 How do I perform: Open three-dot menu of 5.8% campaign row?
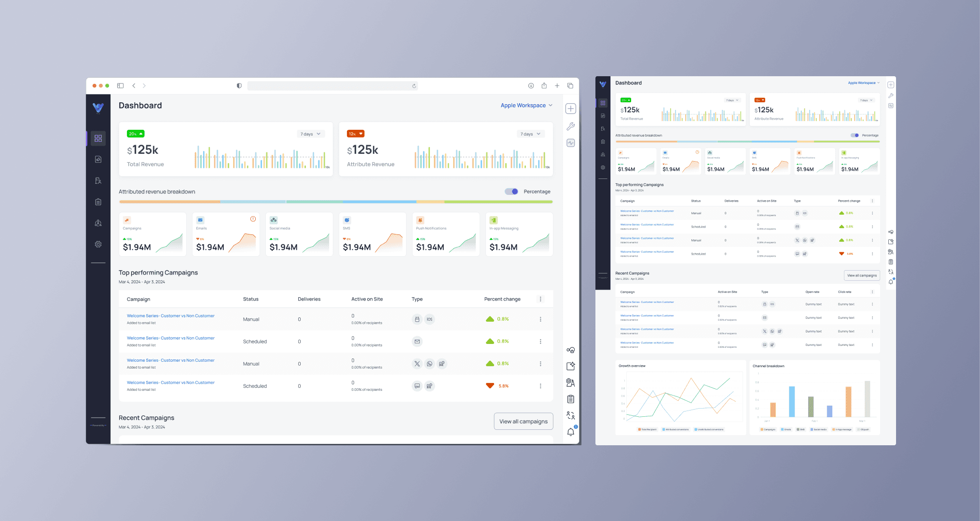[x=540, y=386]
